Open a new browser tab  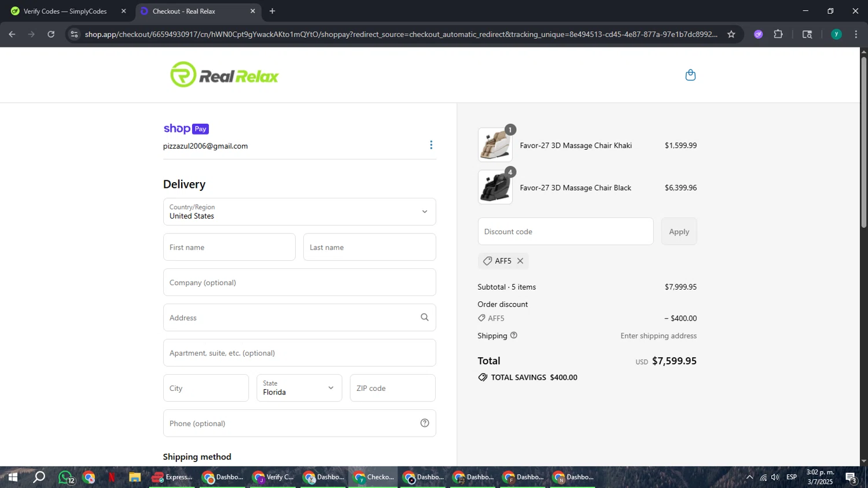coord(273,11)
